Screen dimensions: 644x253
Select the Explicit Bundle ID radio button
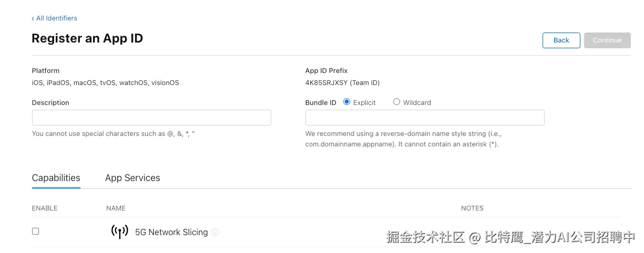tap(346, 102)
